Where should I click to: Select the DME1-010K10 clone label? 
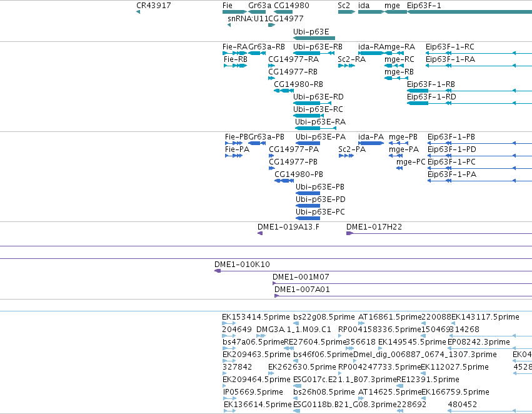pos(242,265)
